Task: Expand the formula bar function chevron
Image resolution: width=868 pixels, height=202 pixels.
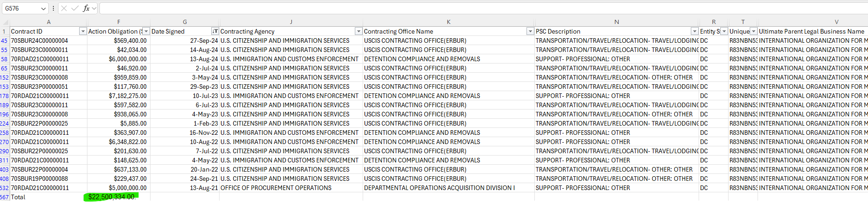Action: pos(94,8)
